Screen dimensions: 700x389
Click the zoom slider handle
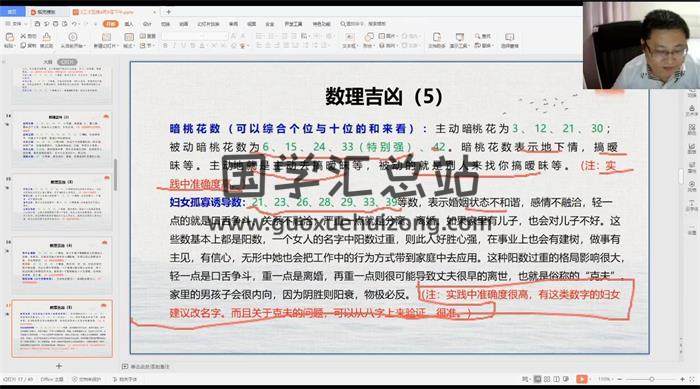[651, 379]
